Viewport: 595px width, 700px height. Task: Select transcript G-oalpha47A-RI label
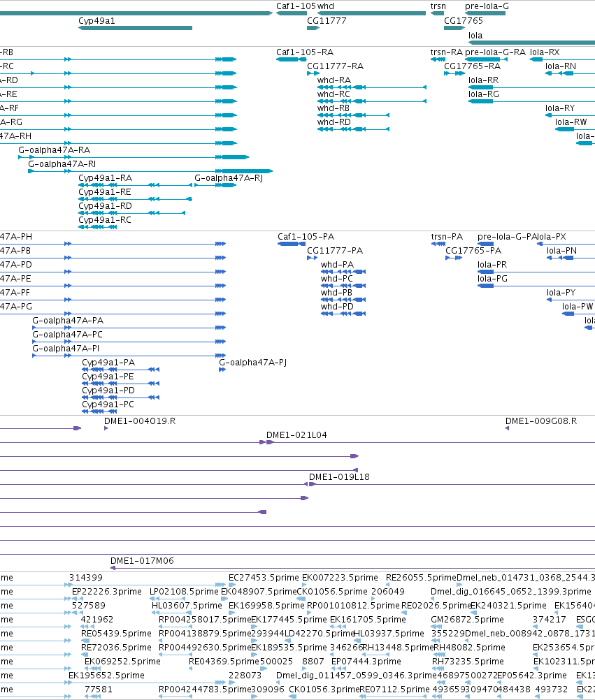click(x=62, y=164)
